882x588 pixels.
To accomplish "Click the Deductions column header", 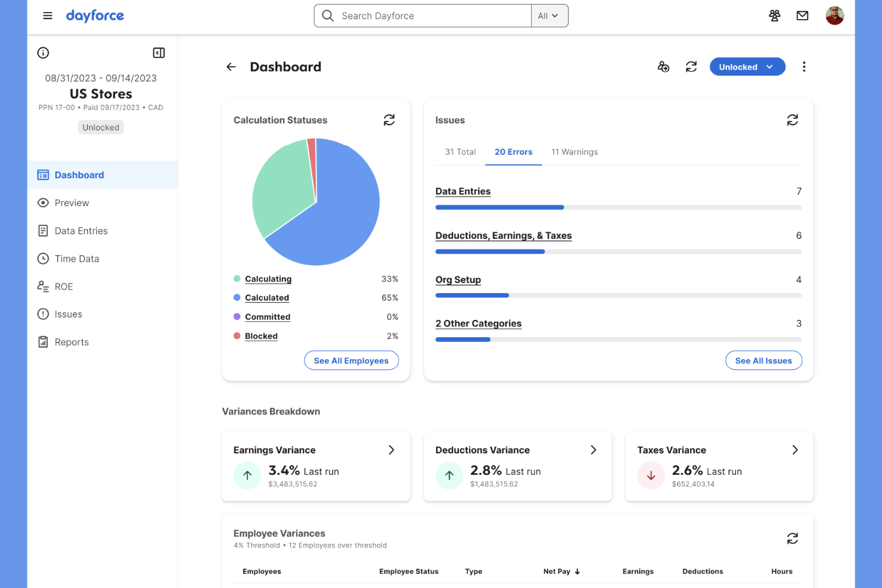I will pyautogui.click(x=703, y=571).
